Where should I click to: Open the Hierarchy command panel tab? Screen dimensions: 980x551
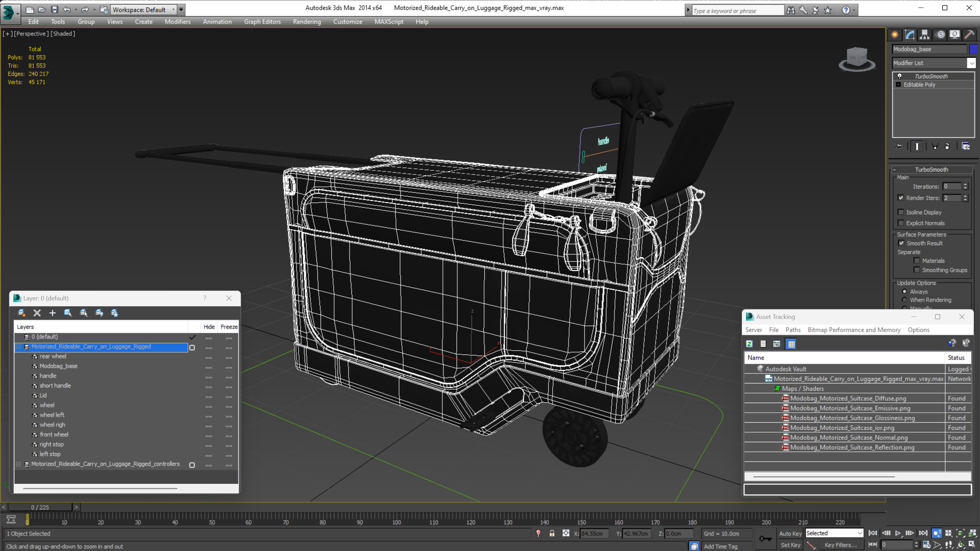[924, 35]
